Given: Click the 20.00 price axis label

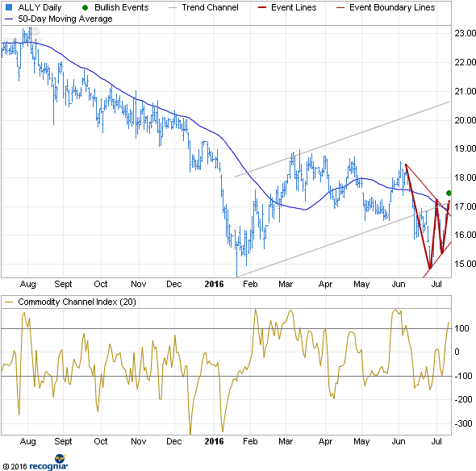Looking at the screenshot, I should 465,120.
